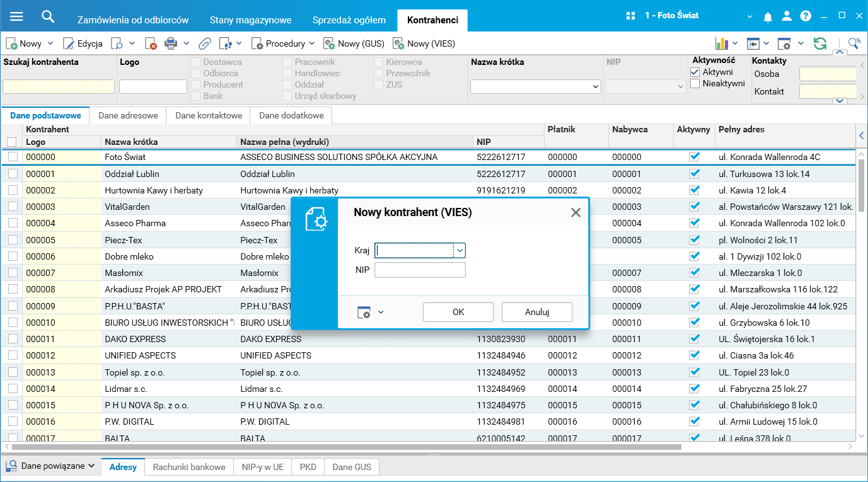Expand the Kraj dropdown in dialog
Image resolution: width=868 pixels, height=482 pixels.
(x=460, y=251)
